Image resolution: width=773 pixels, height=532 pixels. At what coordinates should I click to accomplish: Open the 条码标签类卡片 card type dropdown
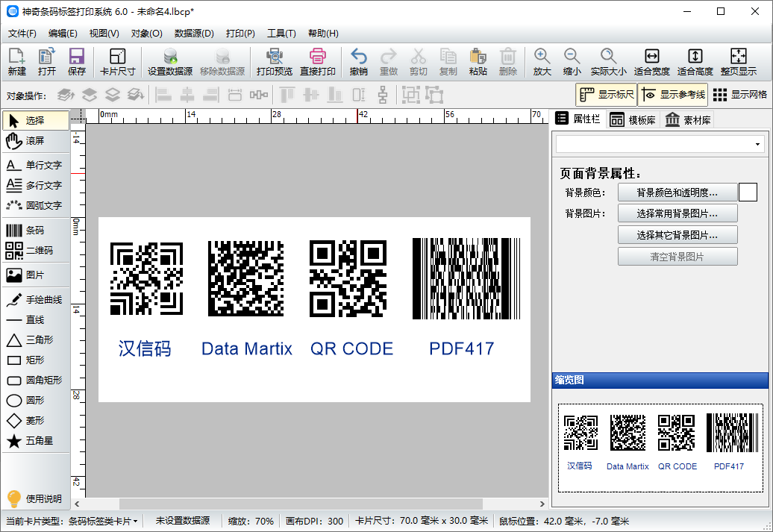pos(102,521)
